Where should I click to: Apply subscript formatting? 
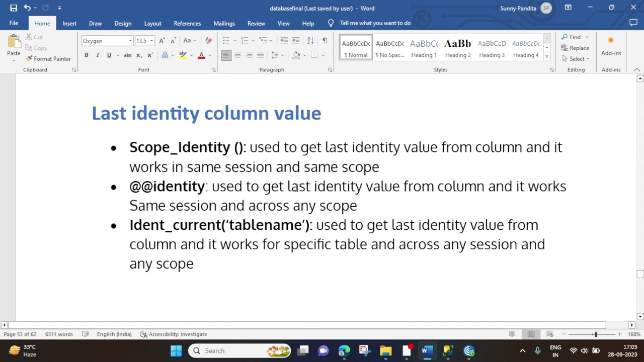[x=140, y=55]
